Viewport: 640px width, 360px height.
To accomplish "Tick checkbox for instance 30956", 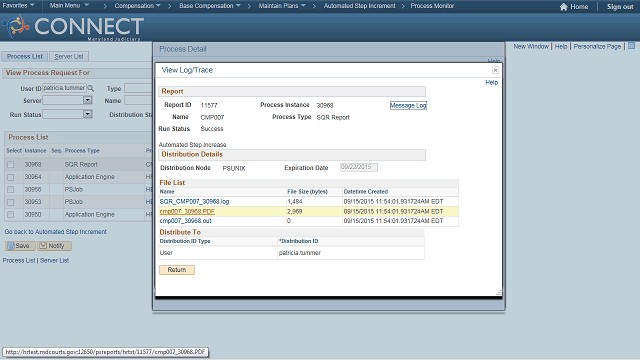I will click(11, 190).
